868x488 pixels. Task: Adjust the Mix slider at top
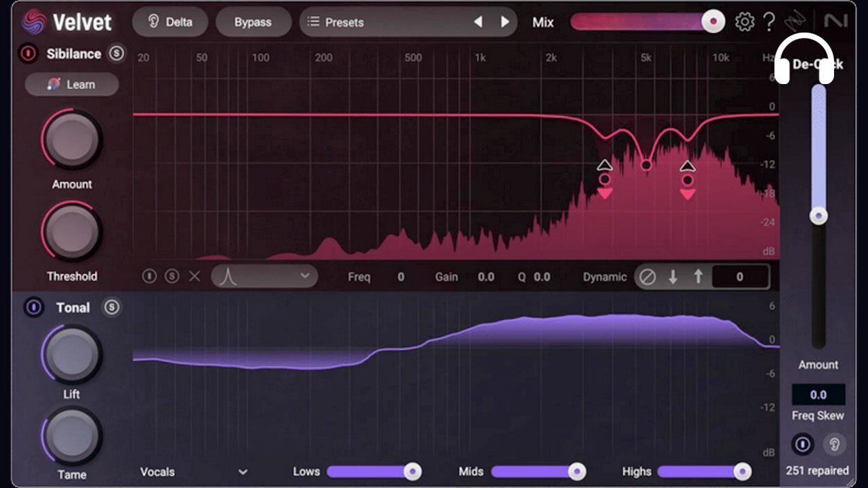coord(648,22)
